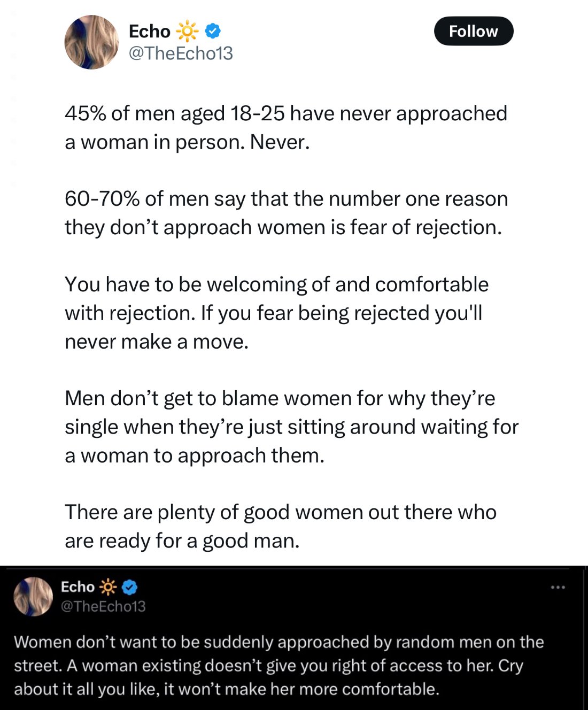Screen dimensions: 588x710
Task: Click the verified badge in the dark tweet
Action: point(130,587)
